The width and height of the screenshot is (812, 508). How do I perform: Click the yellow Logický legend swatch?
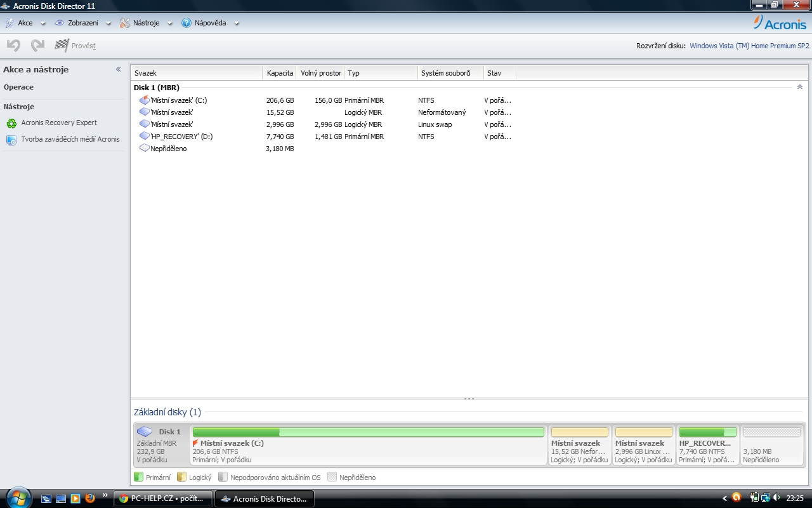(x=181, y=477)
